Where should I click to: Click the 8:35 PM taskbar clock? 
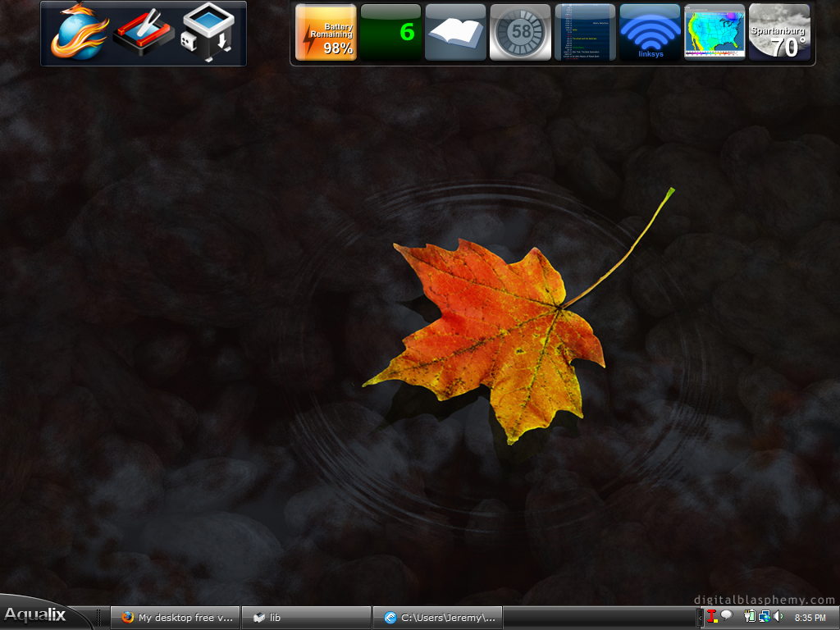[810, 618]
